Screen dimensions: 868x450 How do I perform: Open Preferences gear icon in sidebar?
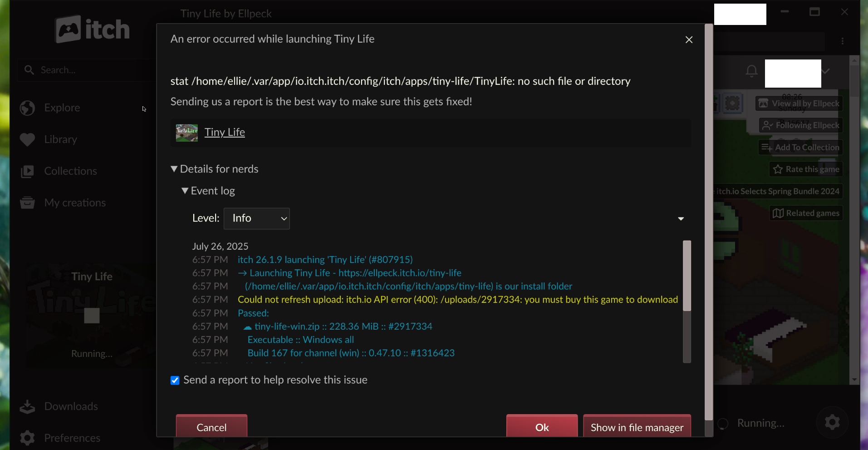(27, 438)
